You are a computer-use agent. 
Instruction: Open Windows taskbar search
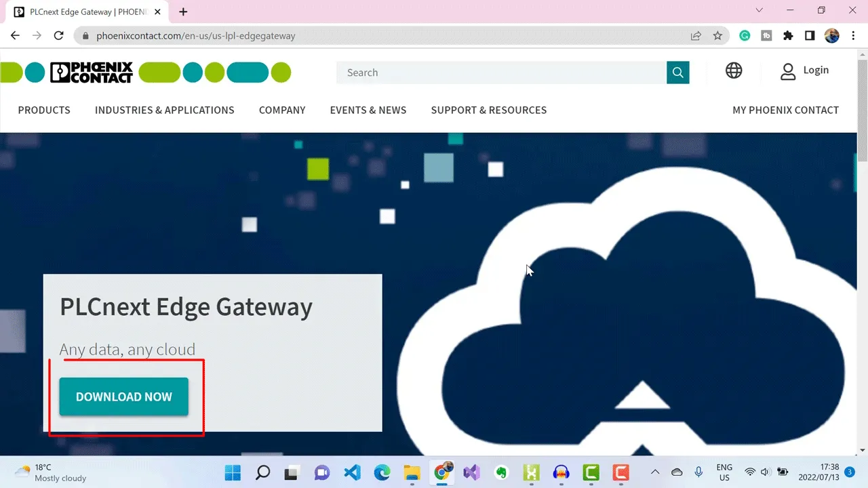[262, 472]
